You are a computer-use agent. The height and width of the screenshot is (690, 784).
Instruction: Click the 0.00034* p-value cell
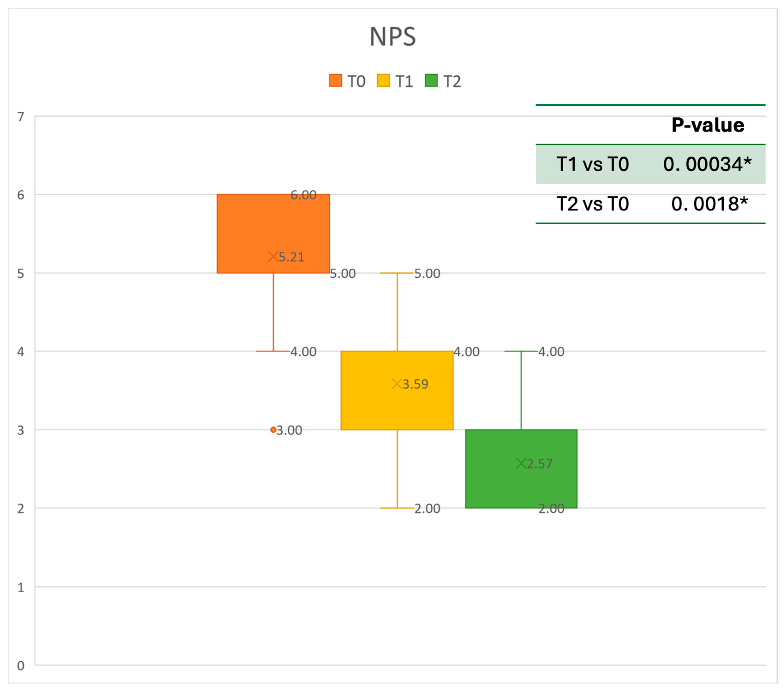(707, 164)
